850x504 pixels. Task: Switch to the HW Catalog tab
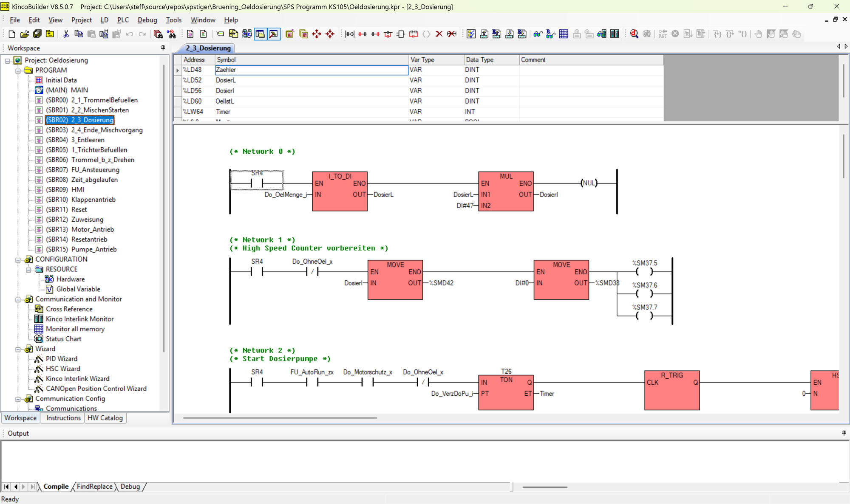point(105,418)
